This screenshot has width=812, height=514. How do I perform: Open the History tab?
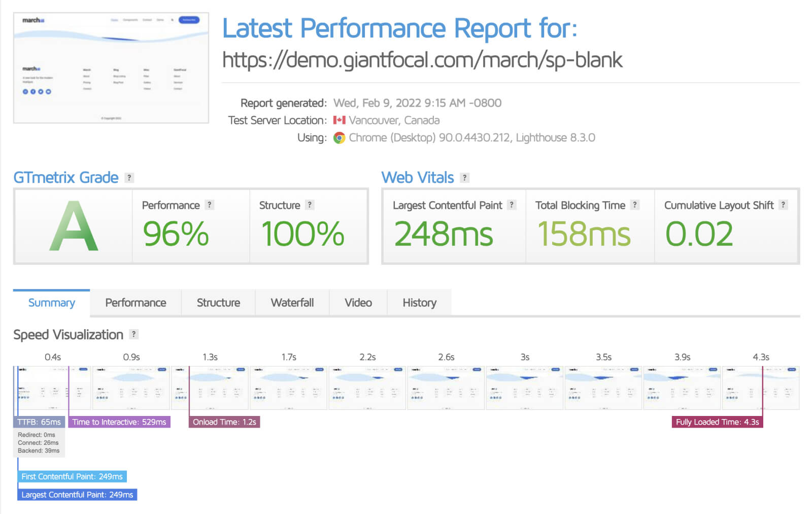(x=419, y=303)
